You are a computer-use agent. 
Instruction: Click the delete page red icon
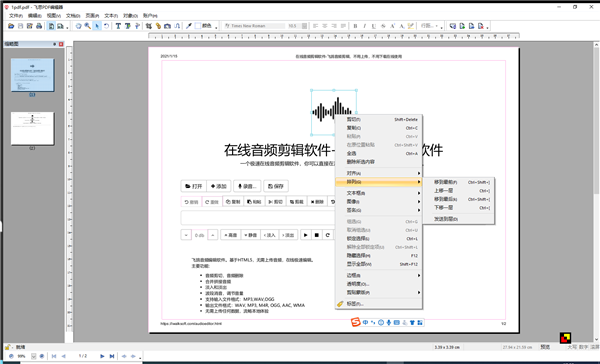pos(481,26)
